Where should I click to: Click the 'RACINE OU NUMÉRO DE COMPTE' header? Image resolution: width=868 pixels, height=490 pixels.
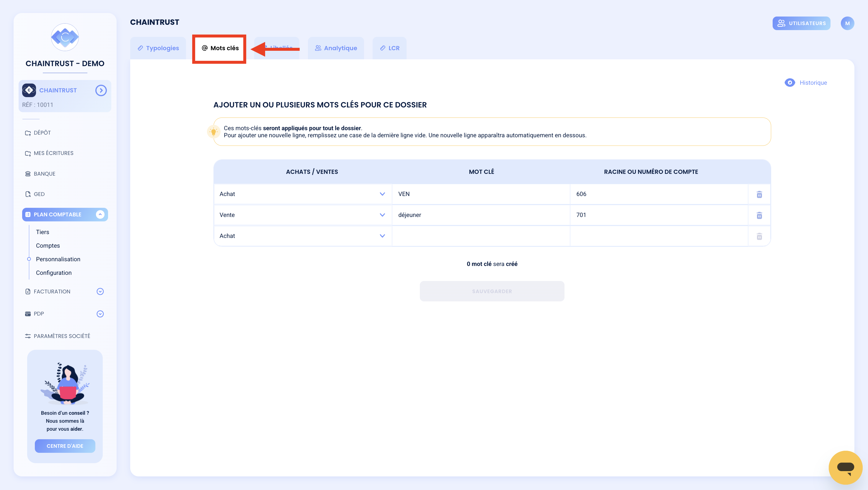coord(651,172)
